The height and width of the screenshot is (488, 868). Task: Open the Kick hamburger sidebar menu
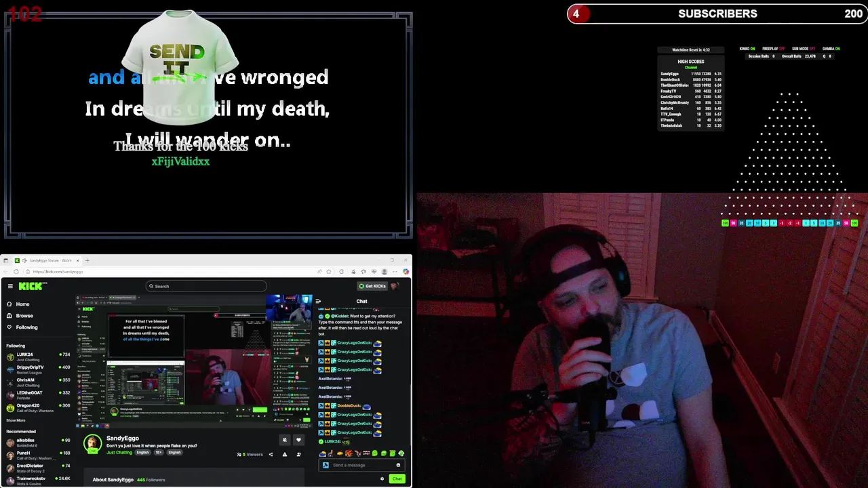point(10,286)
